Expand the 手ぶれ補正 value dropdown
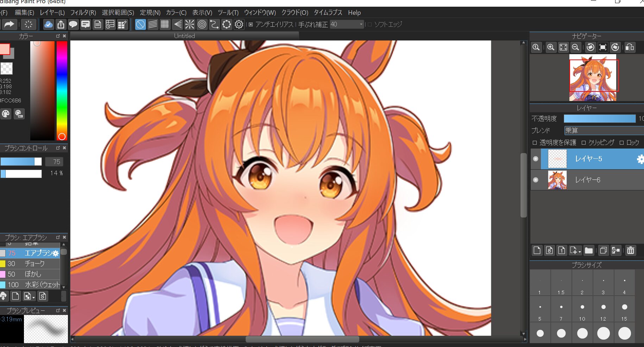The image size is (644, 347). [x=361, y=24]
